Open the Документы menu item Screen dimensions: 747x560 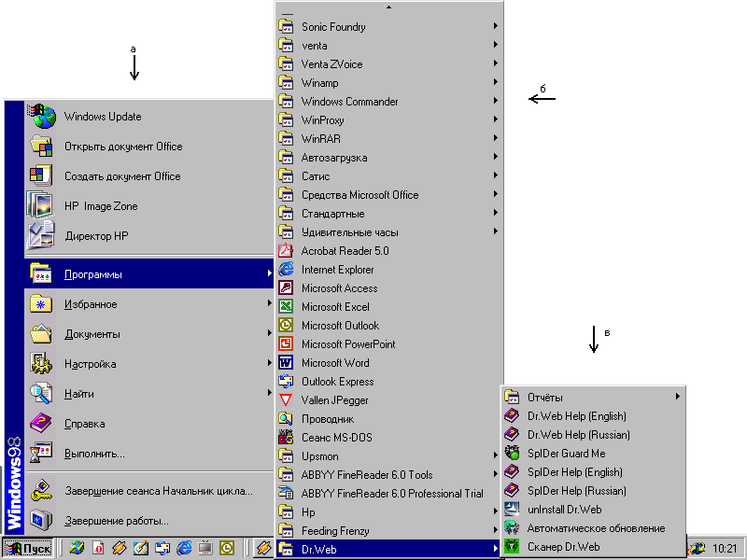point(149,334)
